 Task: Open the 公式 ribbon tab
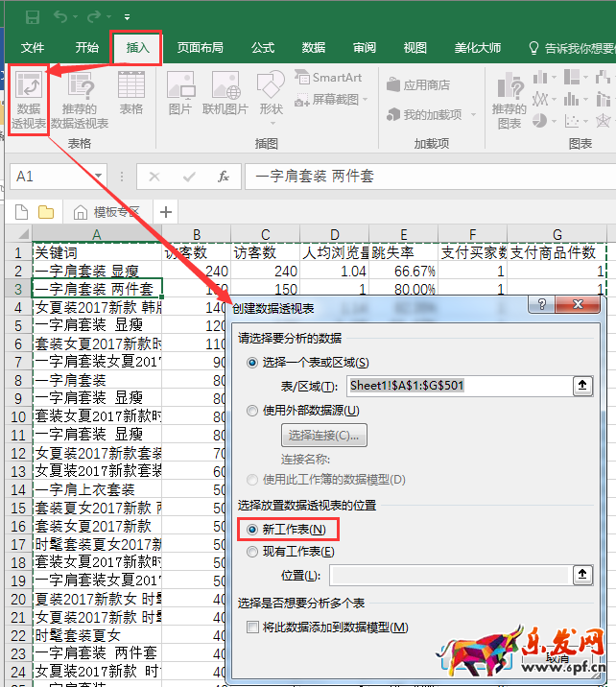[263, 48]
